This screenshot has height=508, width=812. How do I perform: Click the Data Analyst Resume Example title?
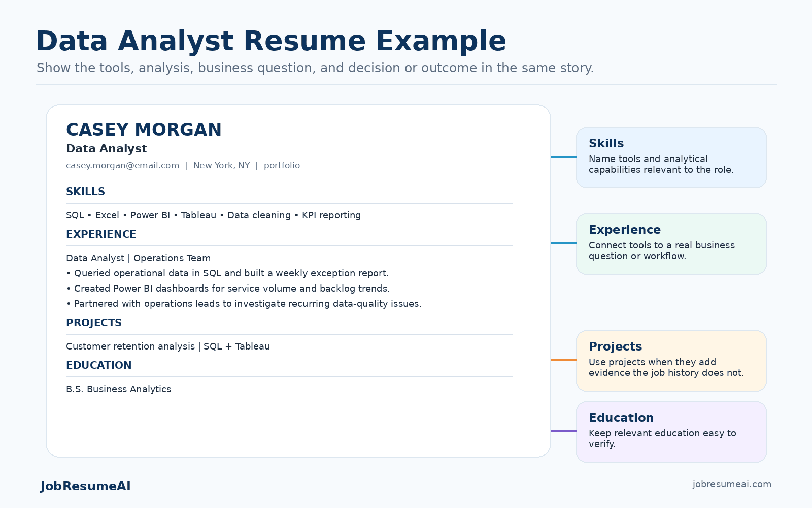coord(271,41)
